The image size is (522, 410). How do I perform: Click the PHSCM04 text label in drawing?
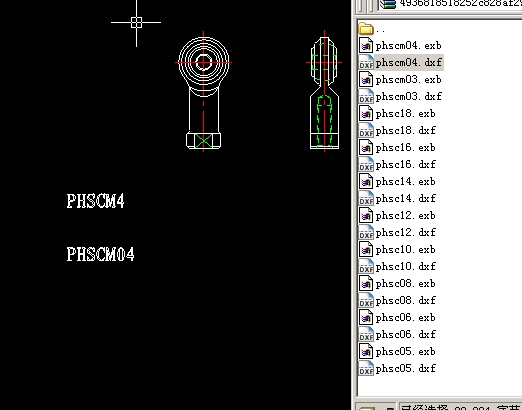pyautogui.click(x=100, y=254)
